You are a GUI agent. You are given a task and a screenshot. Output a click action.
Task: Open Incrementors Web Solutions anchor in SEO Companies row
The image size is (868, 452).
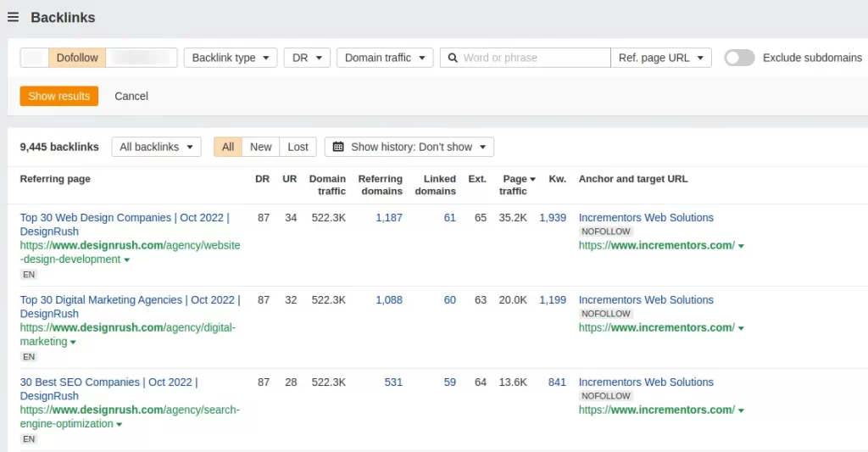coord(646,382)
